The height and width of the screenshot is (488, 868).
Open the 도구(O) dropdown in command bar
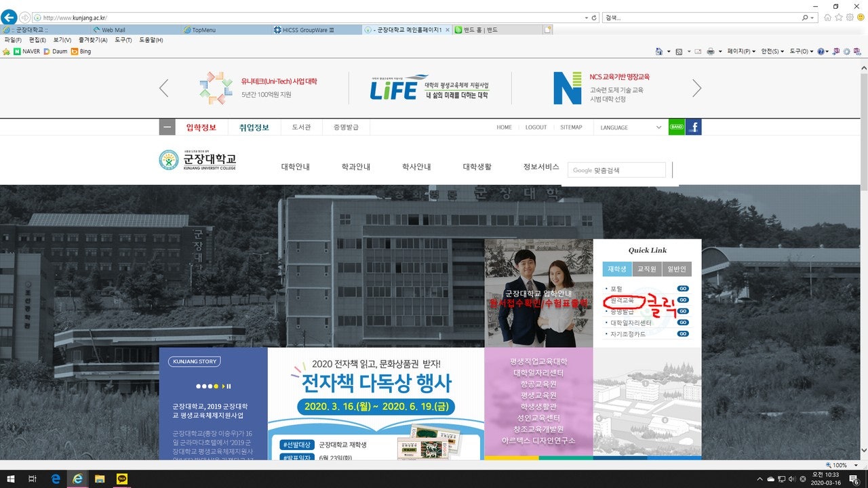[797, 51]
